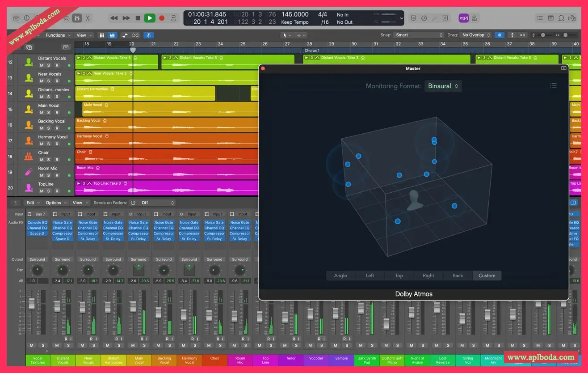588x373 pixels.
Task: Expand the Drag No Overlap dropdown
Action: 476,35
